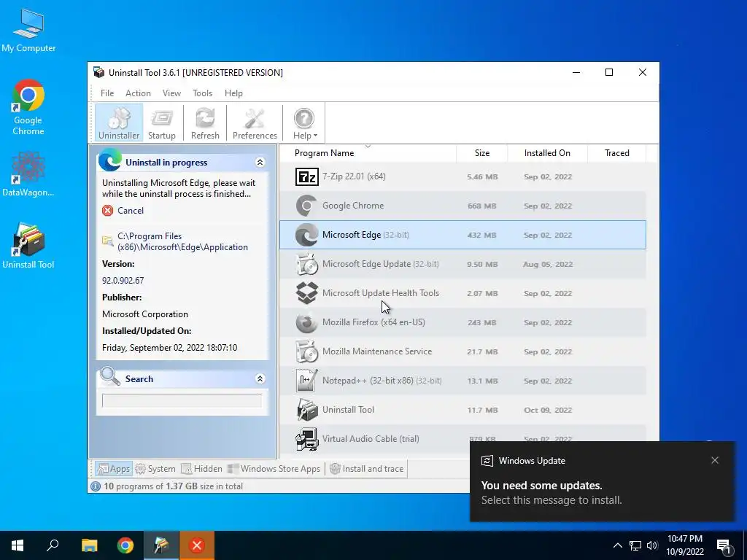
Task: Open the DataWagon desktop shortcut
Action: pos(28,174)
